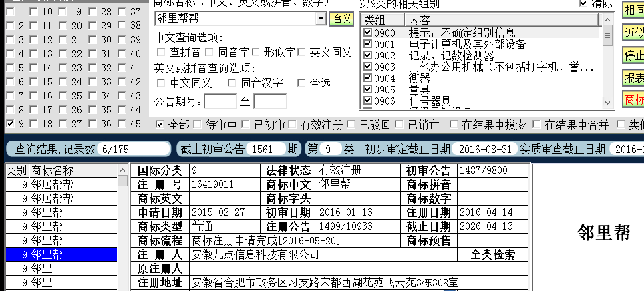This screenshot has width=644, height=291.
Task: Click registrant 安徽九点信息科技有限公司
Action: [x=255, y=255]
